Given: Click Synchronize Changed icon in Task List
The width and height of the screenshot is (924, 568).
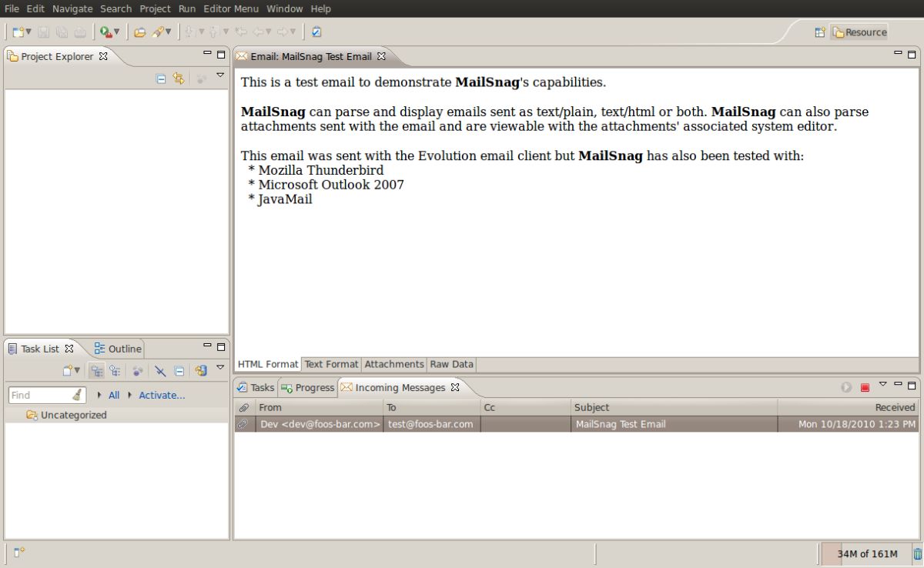Looking at the screenshot, I should coord(201,371).
